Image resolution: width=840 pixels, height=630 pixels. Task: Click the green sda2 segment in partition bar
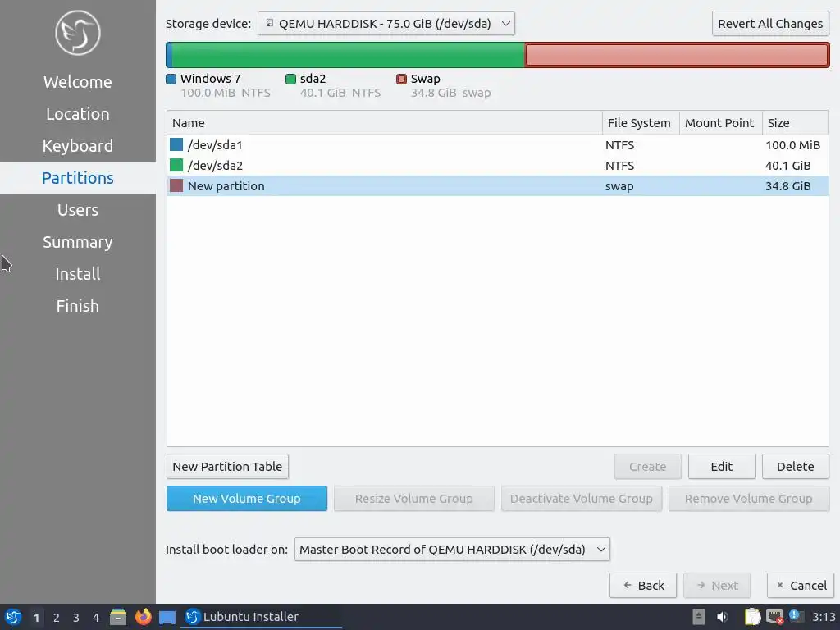click(x=348, y=55)
